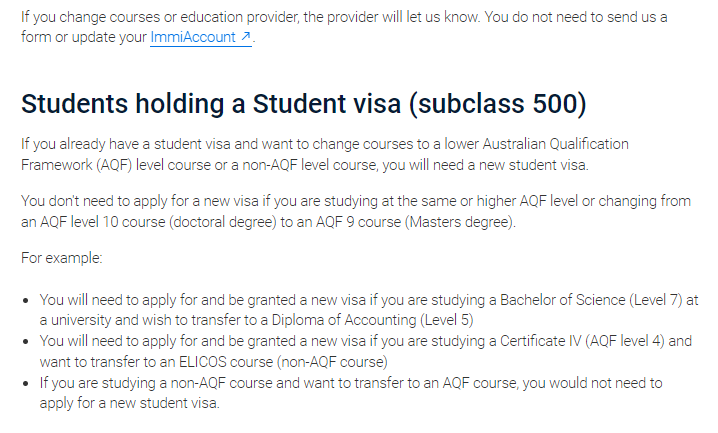Click the first bullet about Bachelor of Science

click(x=369, y=310)
